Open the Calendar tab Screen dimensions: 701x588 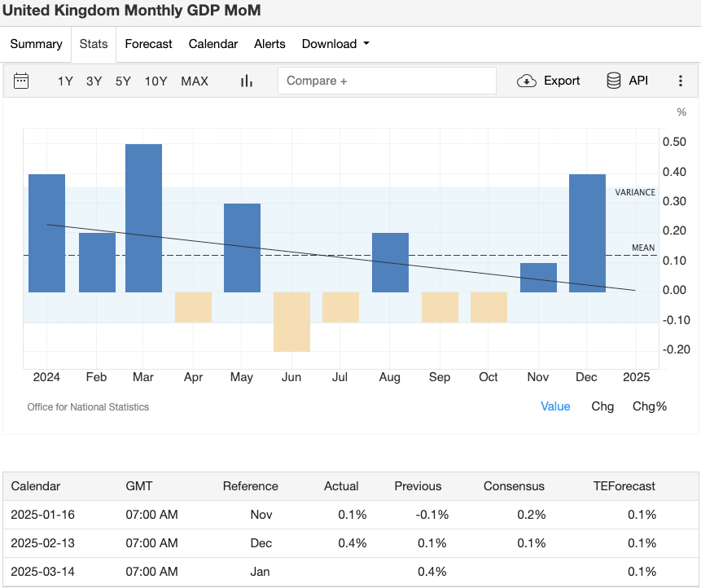click(213, 44)
